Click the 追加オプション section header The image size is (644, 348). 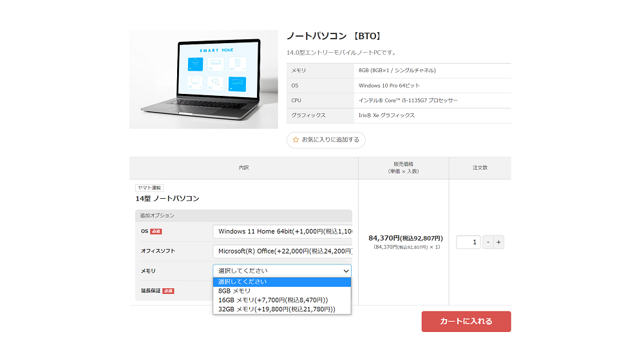pyautogui.click(x=243, y=215)
